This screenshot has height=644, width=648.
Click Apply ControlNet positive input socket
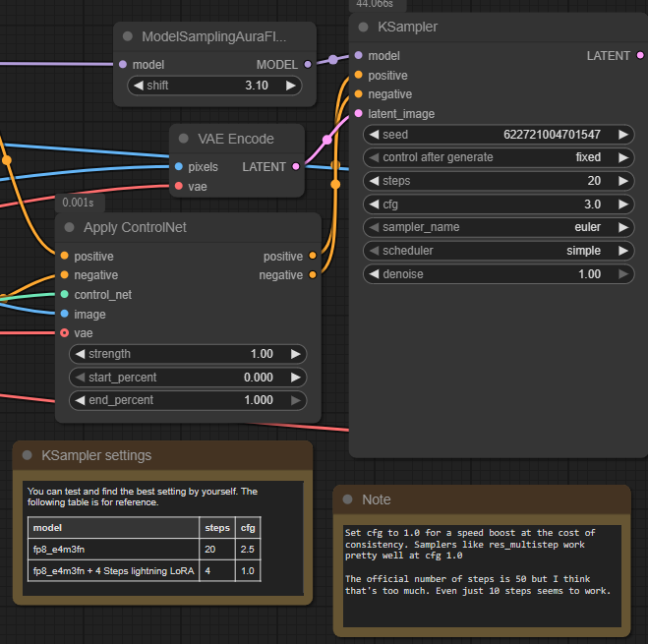(65, 256)
